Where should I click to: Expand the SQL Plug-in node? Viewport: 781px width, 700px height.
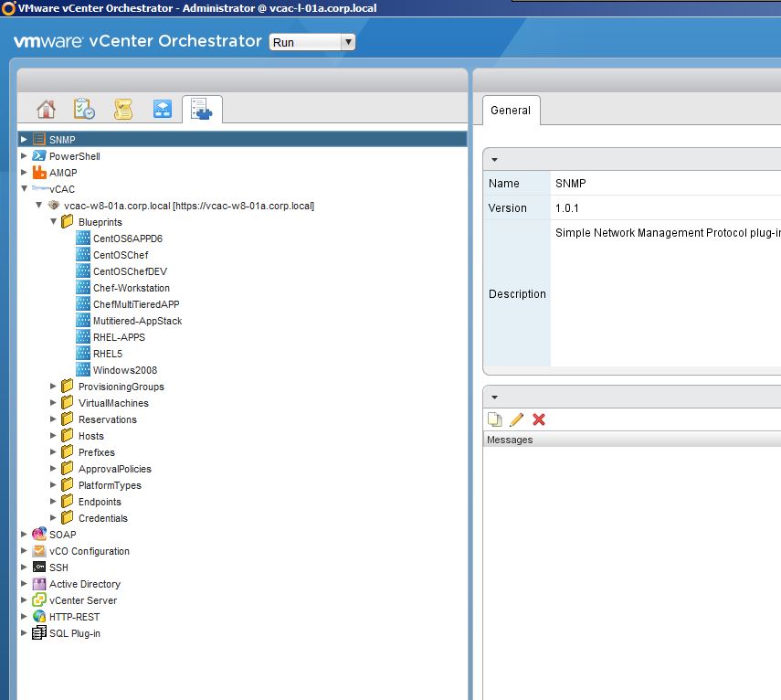point(24,632)
